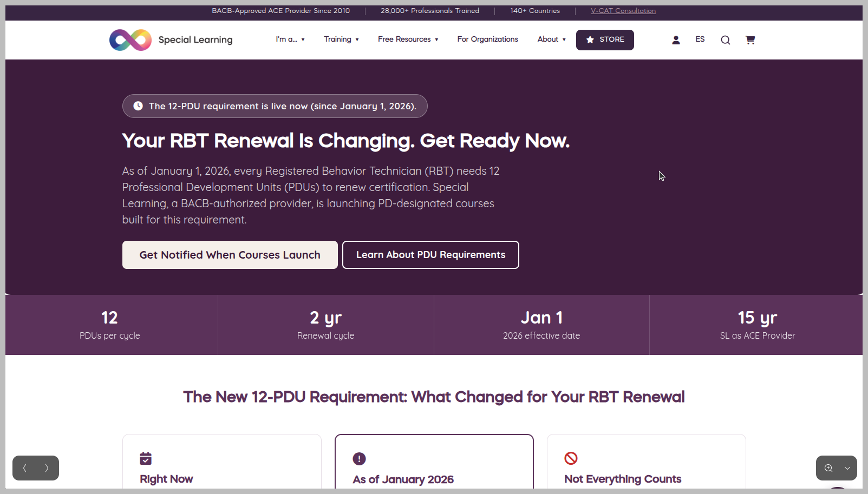Click the clock icon in the PDU notice
868x494 pixels.
point(138,106)
